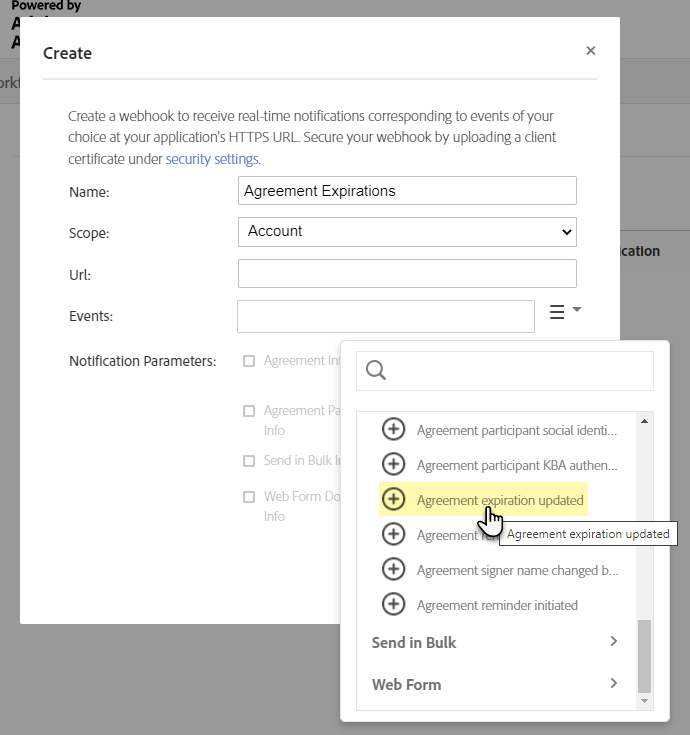The width and height of the screenshot is (690, 735).
Task: Expand the Send in Bulk event category
Action: [x=495, y=642]
